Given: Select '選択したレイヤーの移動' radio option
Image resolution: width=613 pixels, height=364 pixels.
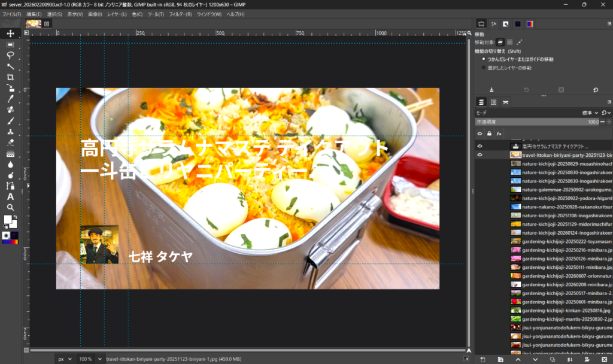Looking at the screenshot, I should [484, 68].
